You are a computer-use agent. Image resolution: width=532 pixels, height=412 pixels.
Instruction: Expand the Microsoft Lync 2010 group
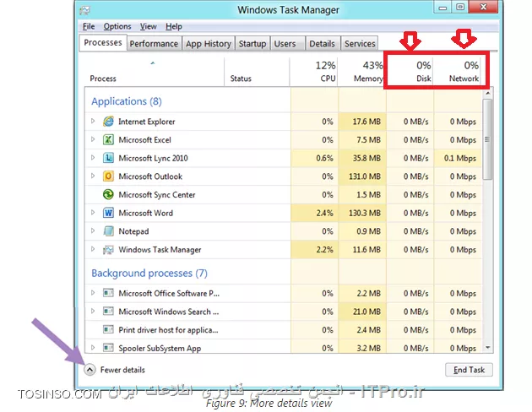[93, 158]
